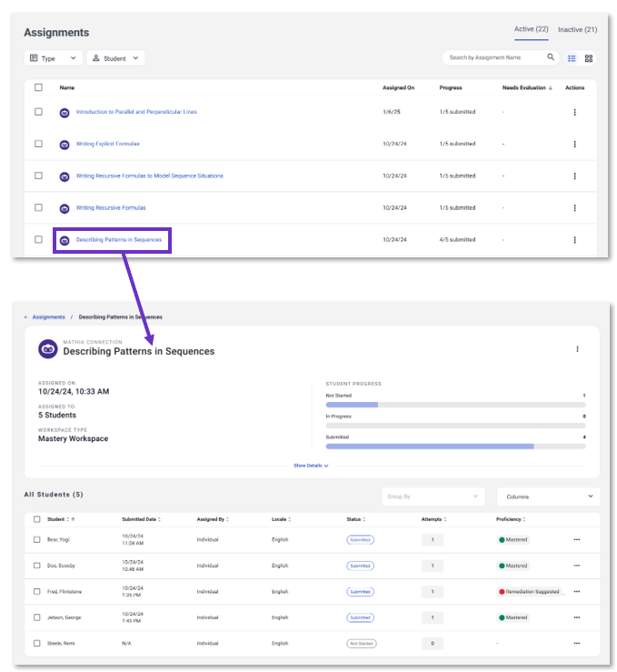Viewport: 617px width, 672px height.
Task: Sort by Assigned By column
Action: point(213,519)
